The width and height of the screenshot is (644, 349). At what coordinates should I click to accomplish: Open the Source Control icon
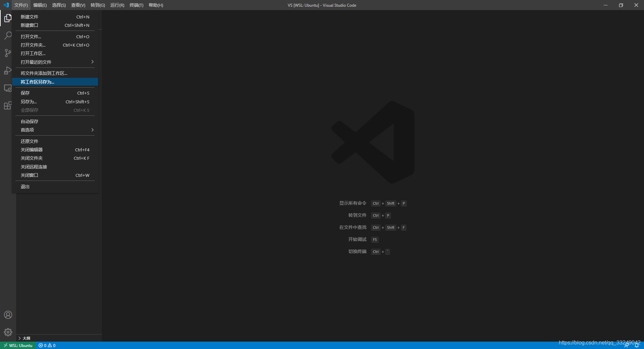click(8, 53)
